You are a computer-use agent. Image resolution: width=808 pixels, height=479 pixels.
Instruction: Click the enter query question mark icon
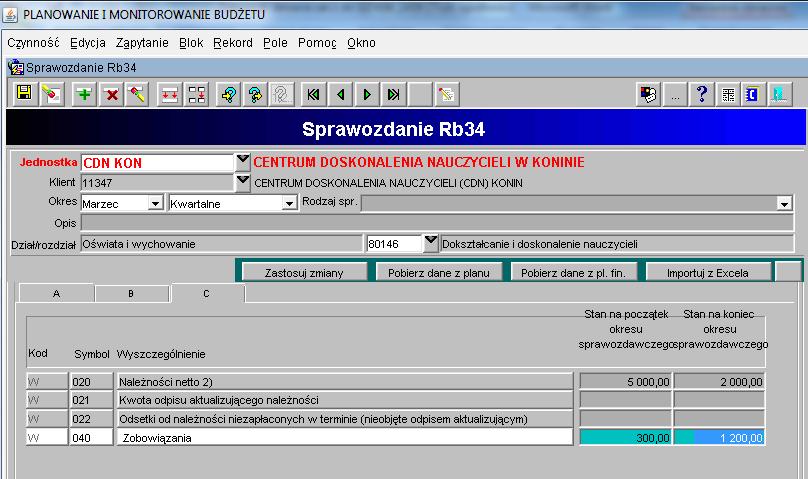[229, 94]
